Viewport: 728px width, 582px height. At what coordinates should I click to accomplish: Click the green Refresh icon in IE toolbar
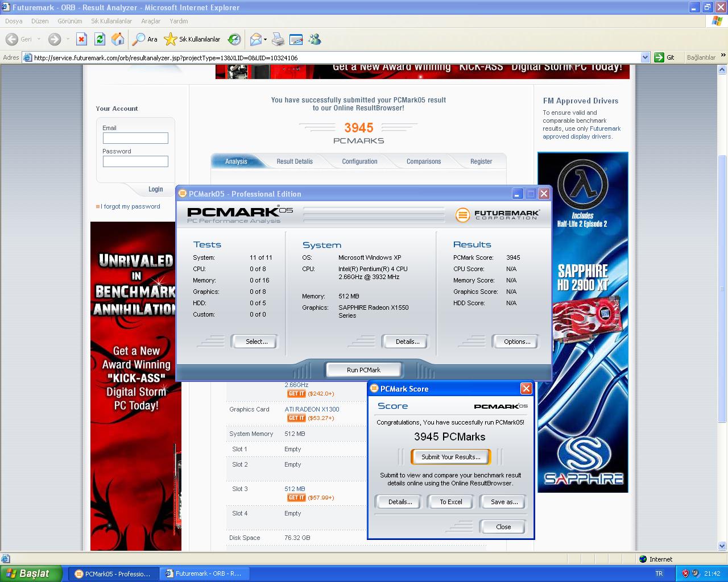(100, 39)
